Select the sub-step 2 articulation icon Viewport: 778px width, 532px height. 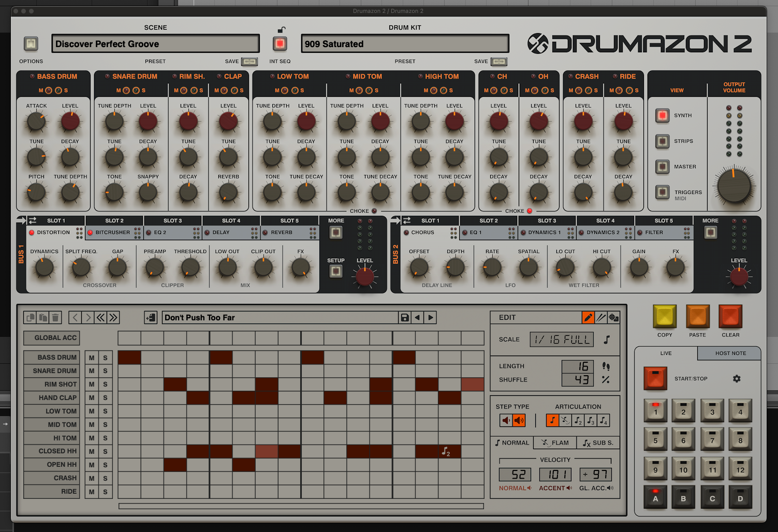[578, 420]
